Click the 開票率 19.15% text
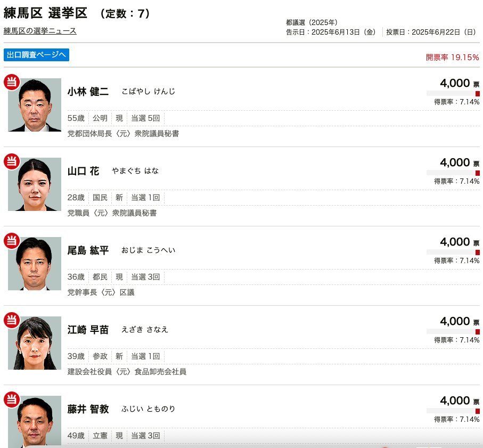The width and height of the screenshot is (483, 448). click(453, 58)
